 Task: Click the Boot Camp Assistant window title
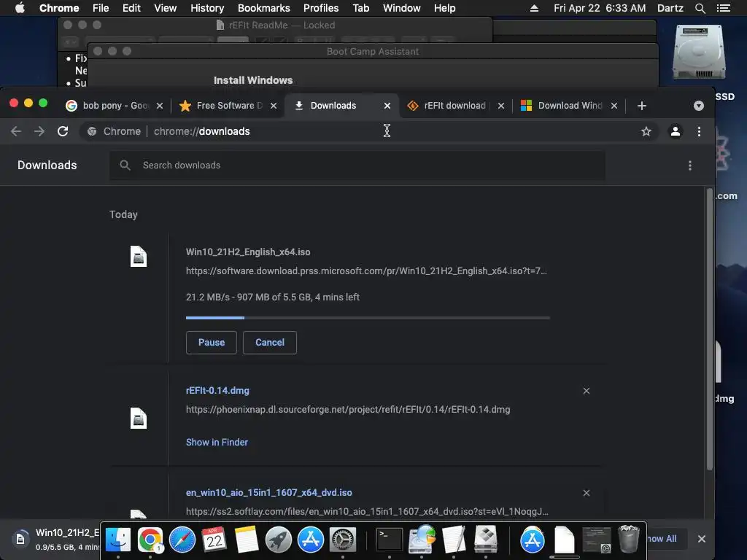pos(373,52)
